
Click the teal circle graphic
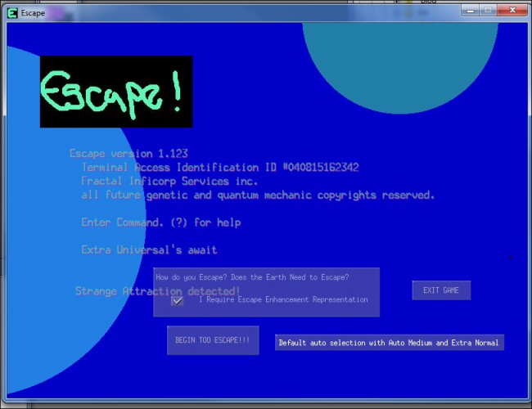click(x=400, y=65)
